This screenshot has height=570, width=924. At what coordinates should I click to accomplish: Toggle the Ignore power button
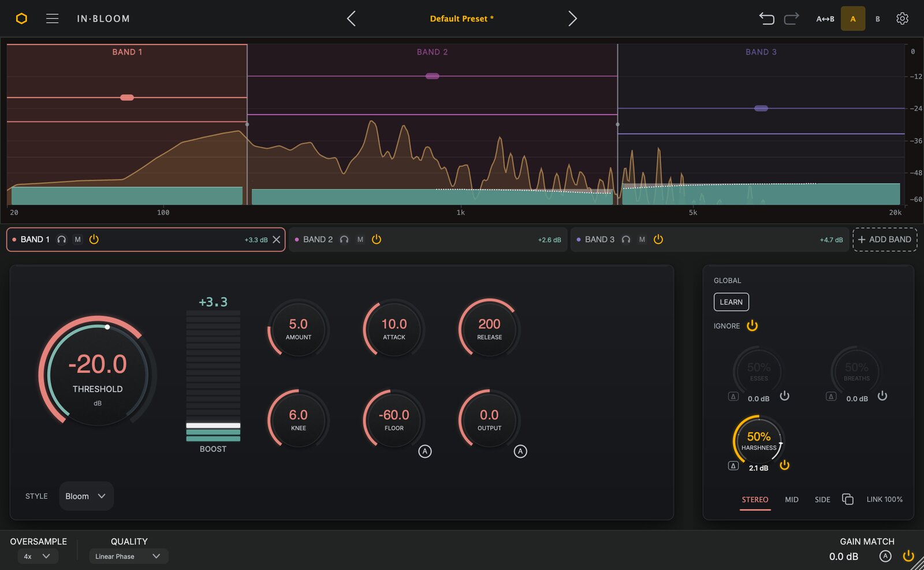[752, 326]
